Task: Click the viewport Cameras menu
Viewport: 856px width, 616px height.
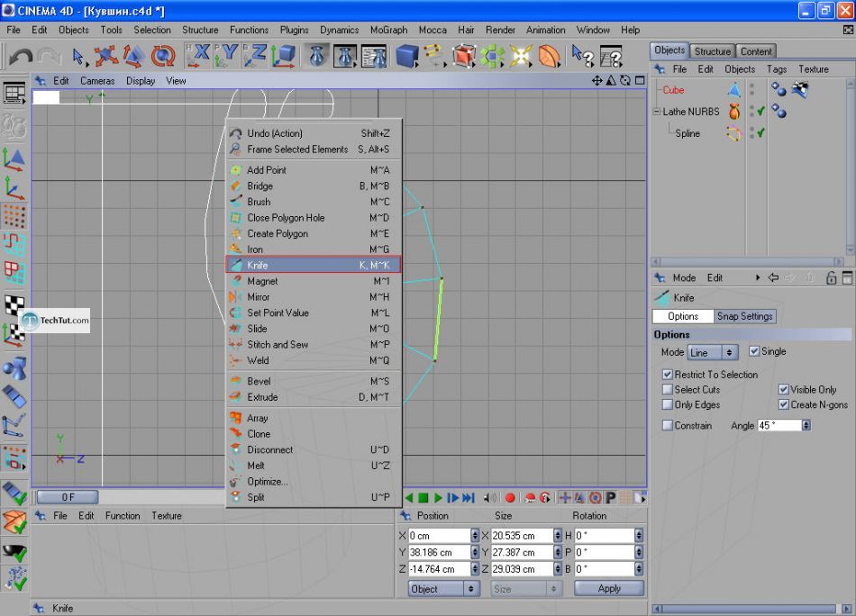Action: click(x=97, y=81)
